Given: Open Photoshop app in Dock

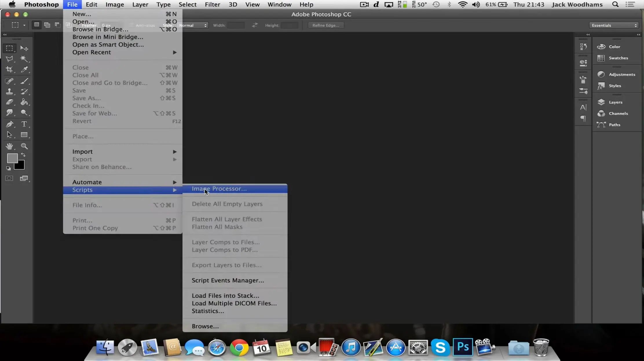Looking at the screenshot, I should coord(463,347).
